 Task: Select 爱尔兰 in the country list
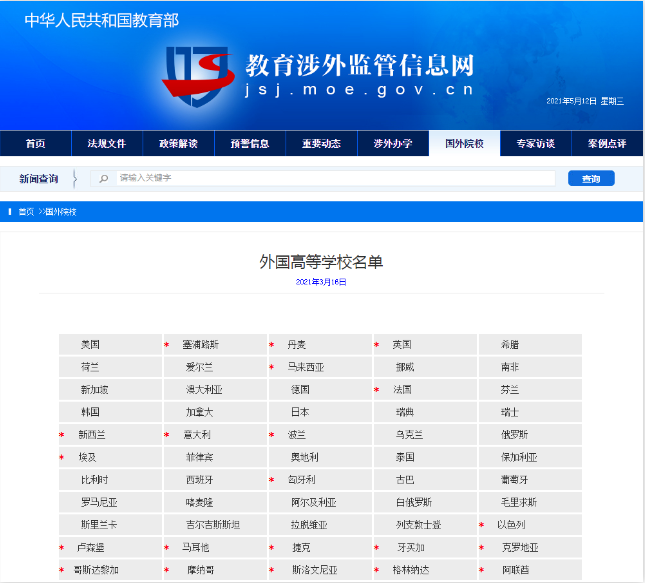tap(200, 367)
